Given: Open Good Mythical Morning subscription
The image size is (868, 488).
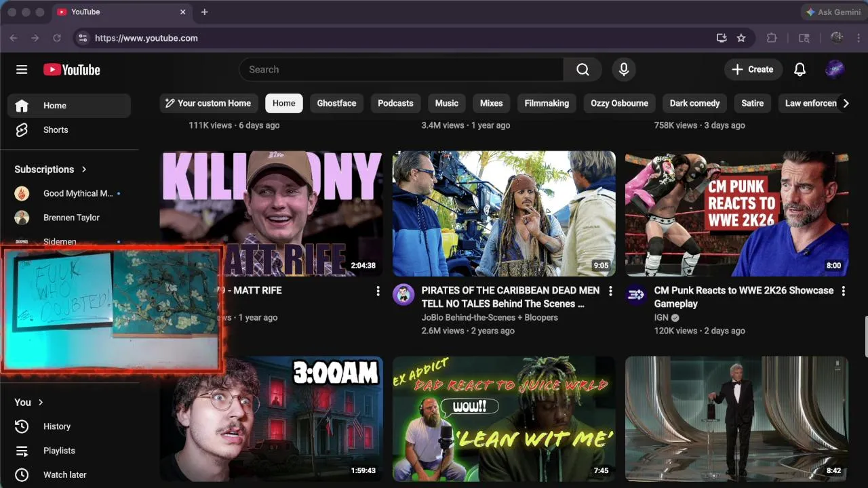Looking at the screenshot, I should point(69,193).
